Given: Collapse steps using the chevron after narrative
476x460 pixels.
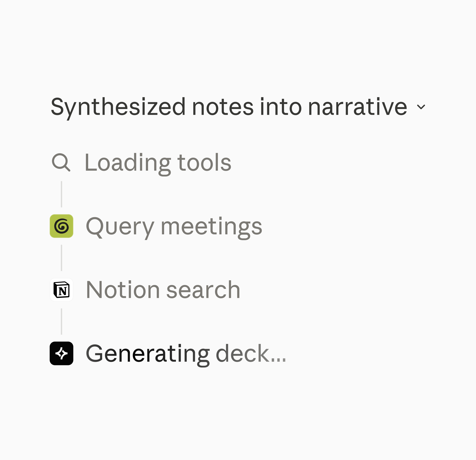Looking at the screenshot, I should coord(421,107).
